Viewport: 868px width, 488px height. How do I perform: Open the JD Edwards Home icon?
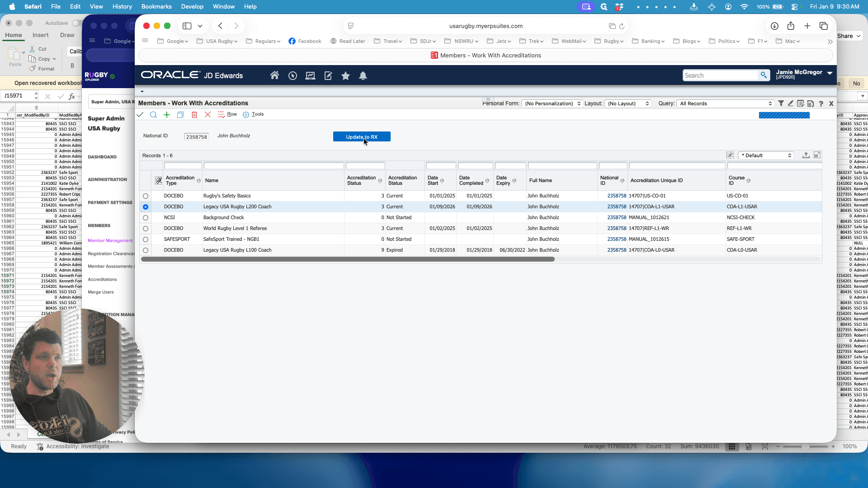(274, 75)
